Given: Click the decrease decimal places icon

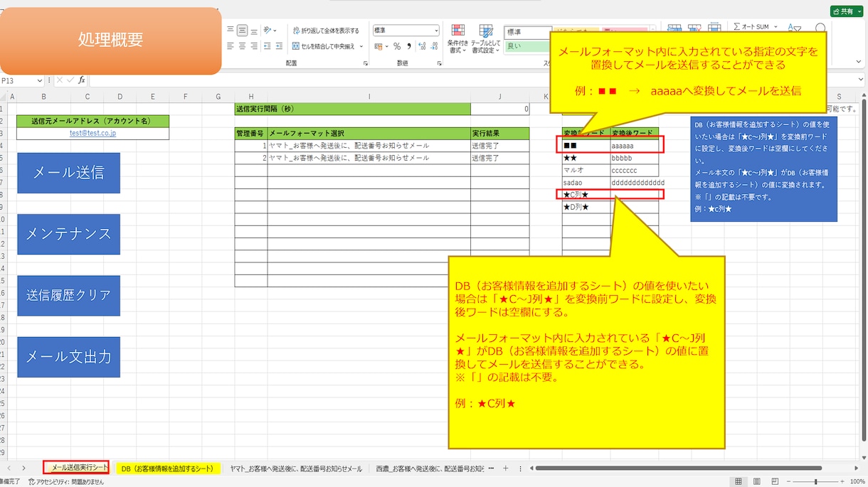Looking at the screenshot, I should point(433,46).
